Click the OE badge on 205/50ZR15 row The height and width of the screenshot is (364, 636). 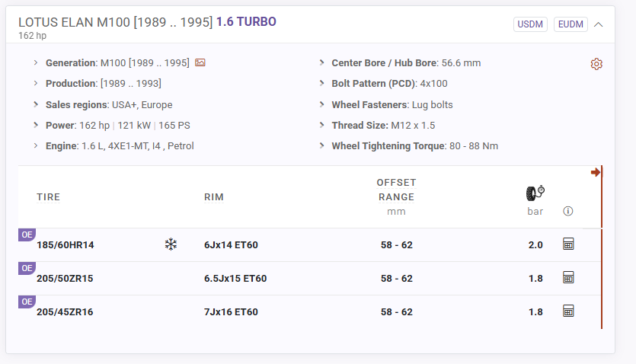click(27, 268)
